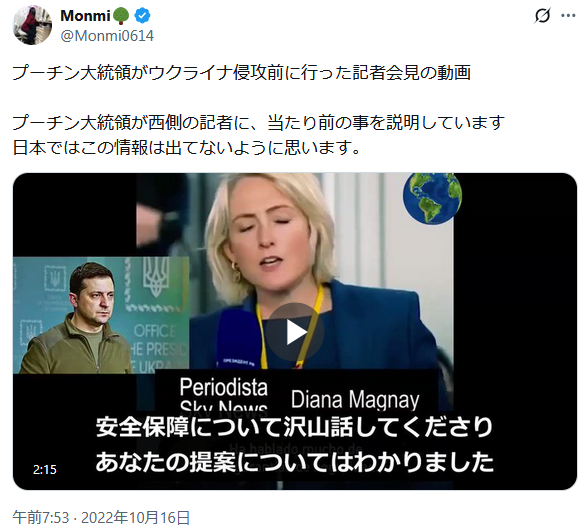
Task: Open the three-dot more options menu
Action: click(568, 16)
